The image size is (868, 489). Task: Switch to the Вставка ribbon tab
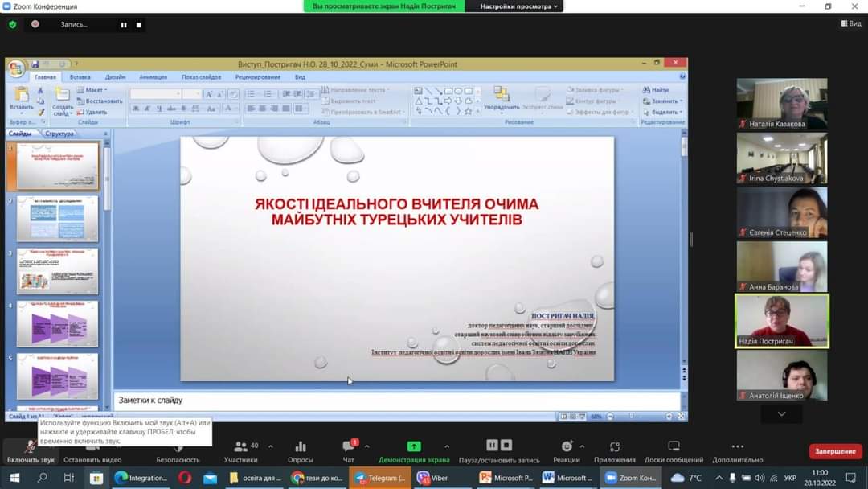click(x=80, y=77)
